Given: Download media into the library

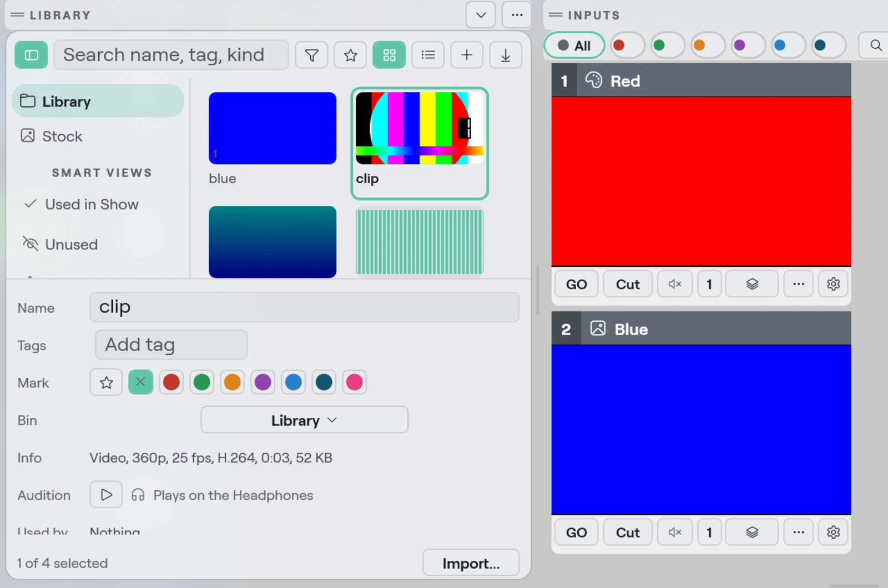Looking at the screenshot, I should 506,55.
